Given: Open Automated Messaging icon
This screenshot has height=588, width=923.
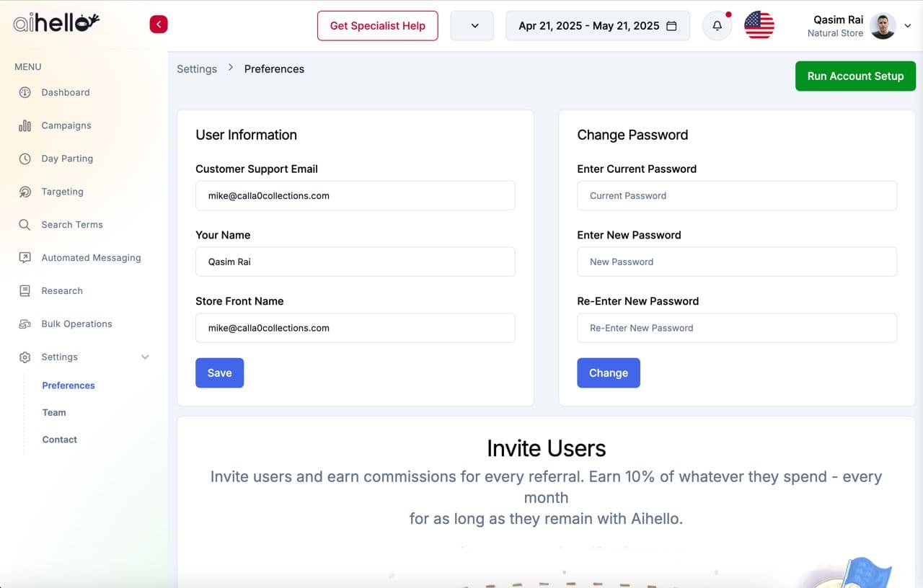Looking at the screenshot, I should 25,258.
